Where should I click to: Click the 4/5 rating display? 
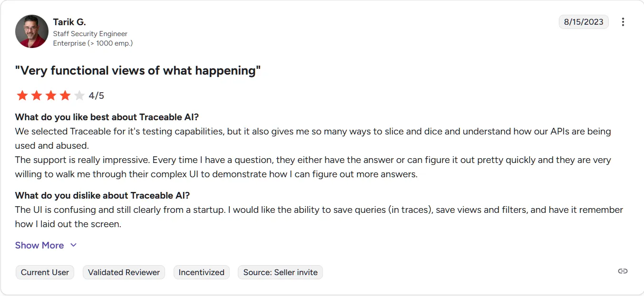click(x=97, y=95)
